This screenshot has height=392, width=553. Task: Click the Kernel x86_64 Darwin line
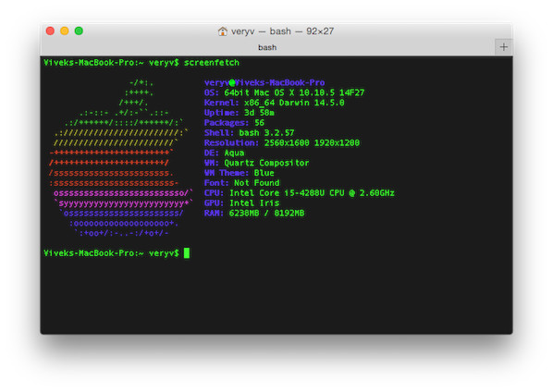pyautogui.click(x=274, y=103)
